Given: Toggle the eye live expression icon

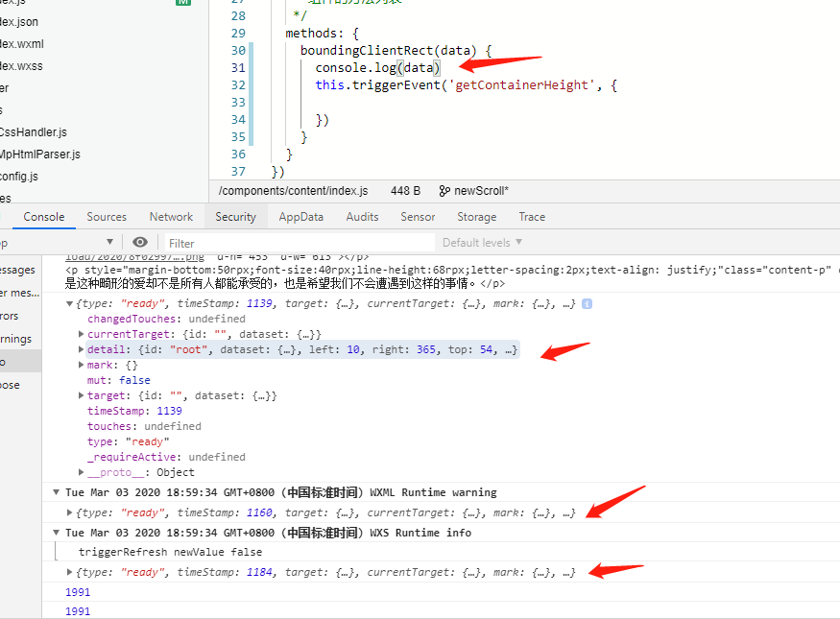Looking at the screenshot, I should (x=140, y=242).
